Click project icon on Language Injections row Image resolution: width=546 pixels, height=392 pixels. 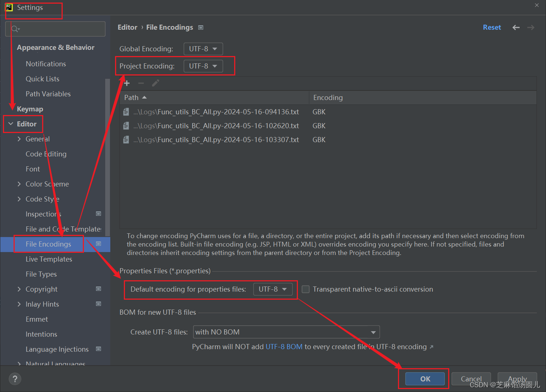(99, 349)
